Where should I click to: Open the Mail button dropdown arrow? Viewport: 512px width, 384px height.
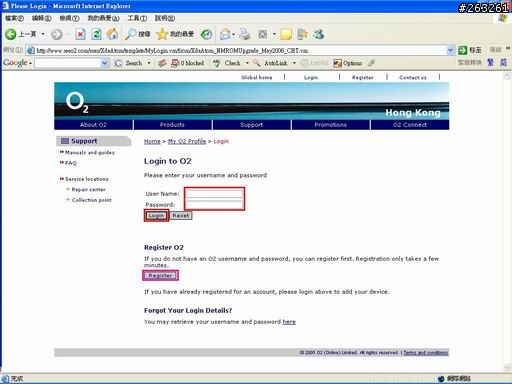pos(233,34)
